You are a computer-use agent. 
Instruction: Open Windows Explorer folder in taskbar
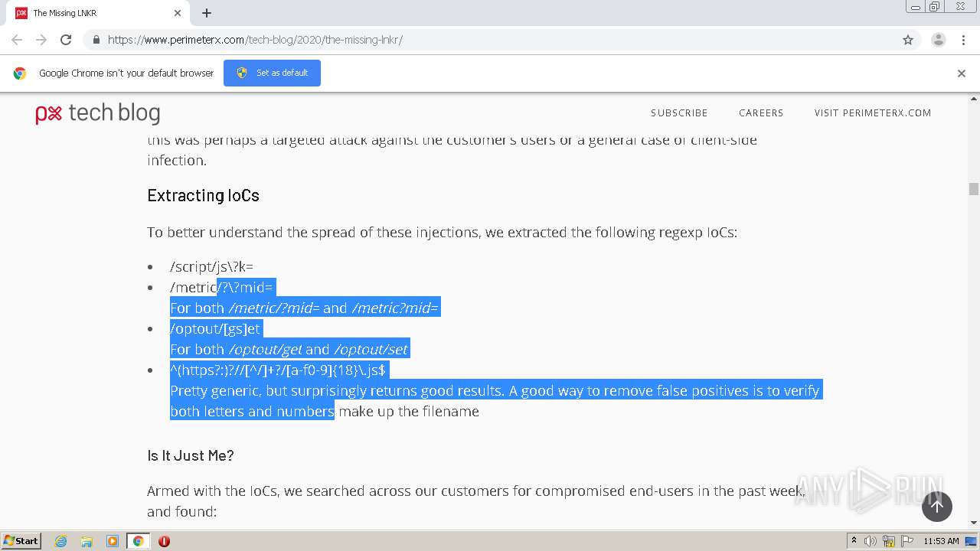pos(87,541)
